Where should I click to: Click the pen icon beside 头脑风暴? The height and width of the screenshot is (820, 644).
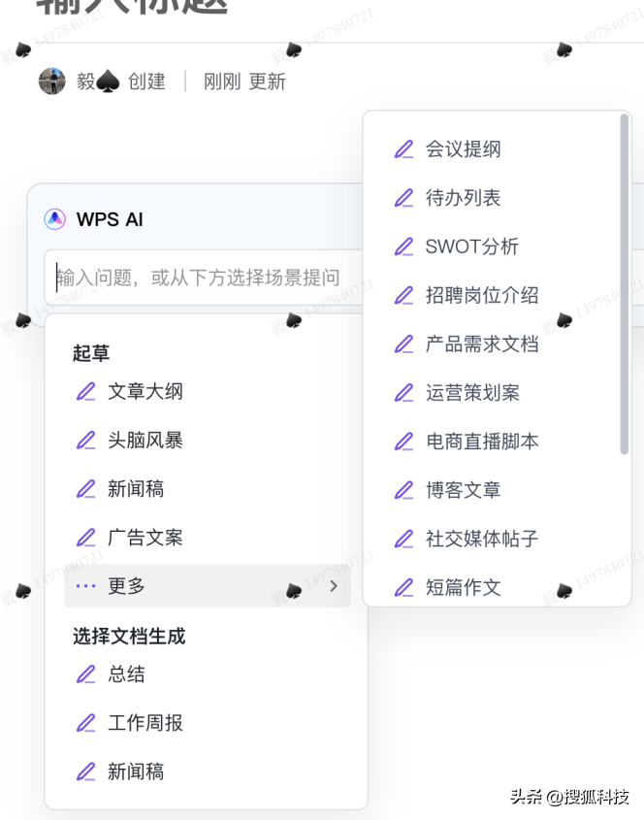[86, 441]
